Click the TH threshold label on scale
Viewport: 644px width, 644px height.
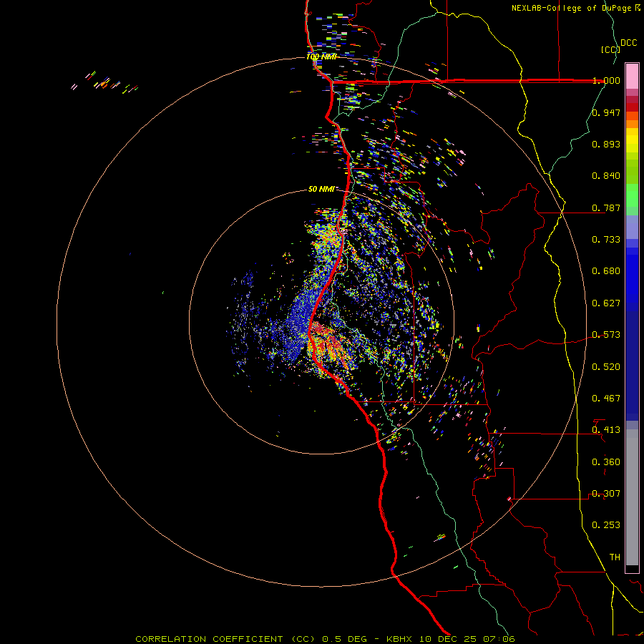(615, 557)
